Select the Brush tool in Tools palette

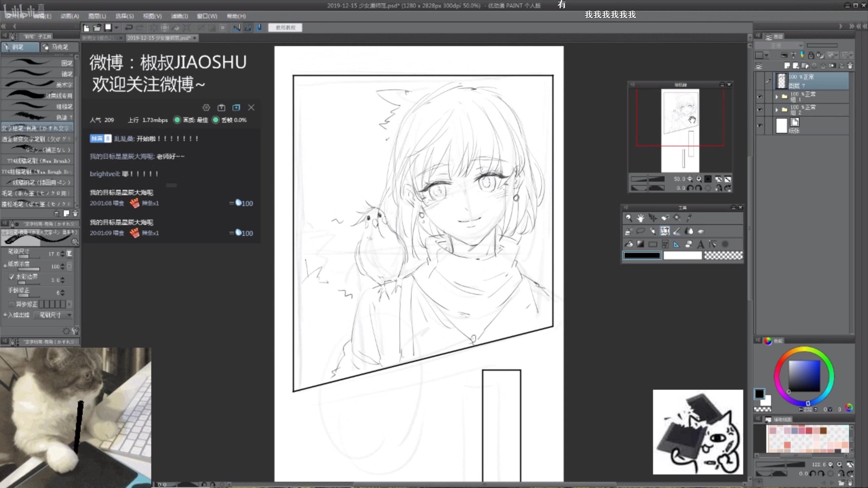677,231
